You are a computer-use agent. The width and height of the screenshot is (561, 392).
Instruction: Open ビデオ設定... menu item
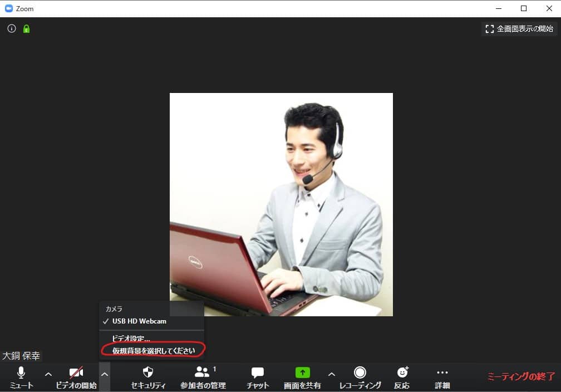pyautogui.click(x=152, y=339)
